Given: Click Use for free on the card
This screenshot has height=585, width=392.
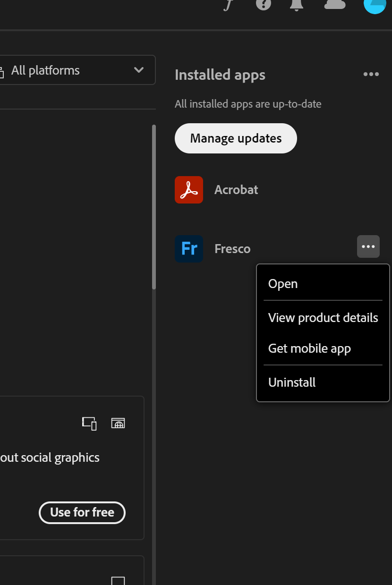Looking at the screenshot, I should point(82,512).
